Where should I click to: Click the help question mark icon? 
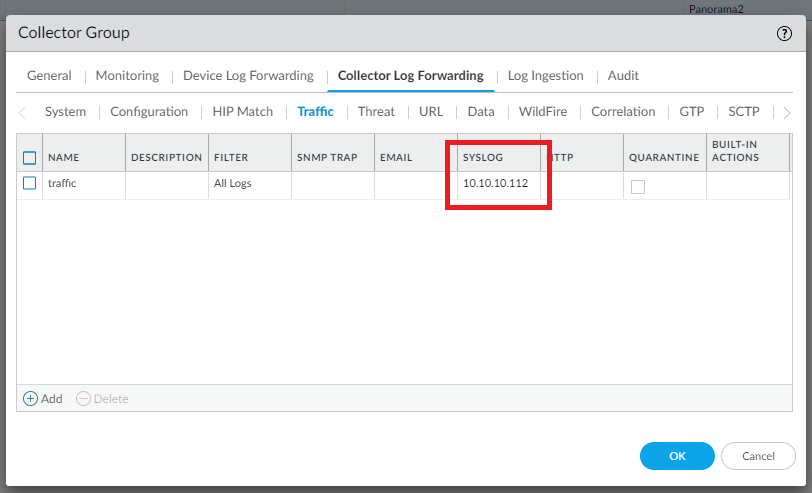[784, 33]
